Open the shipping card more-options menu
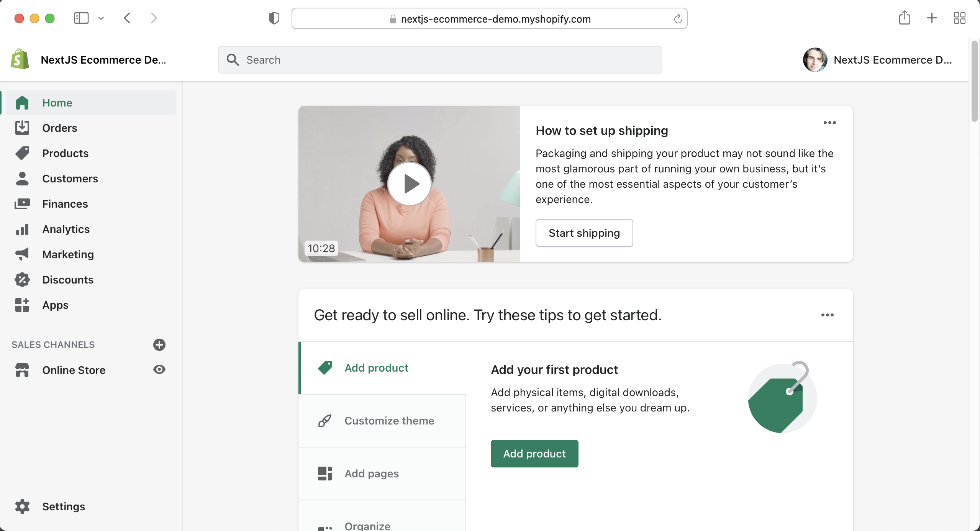This screenshot has width=980, height=531. click(x=830, y=123)
